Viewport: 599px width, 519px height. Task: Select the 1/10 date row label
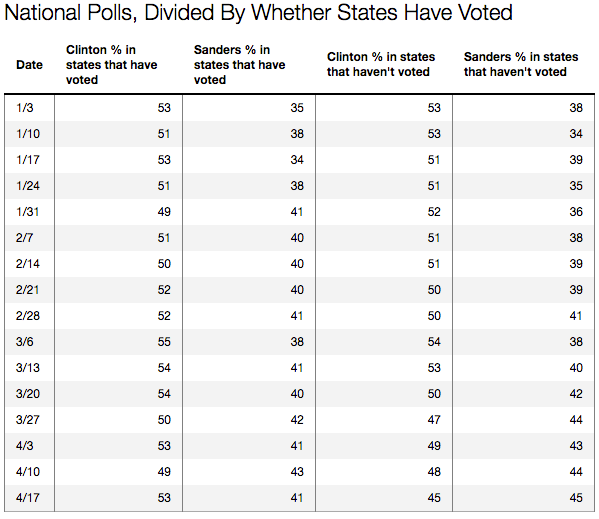(28, 134)
